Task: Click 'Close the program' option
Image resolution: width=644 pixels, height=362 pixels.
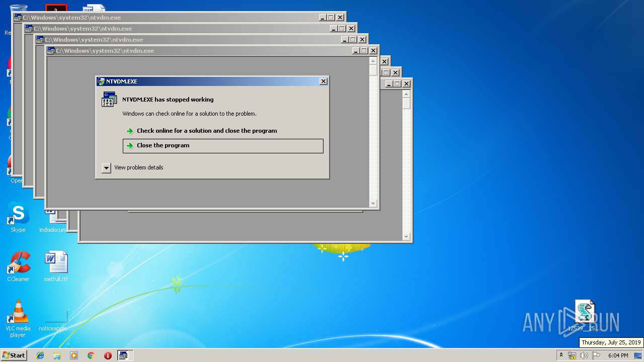Action: click(223, 146)
